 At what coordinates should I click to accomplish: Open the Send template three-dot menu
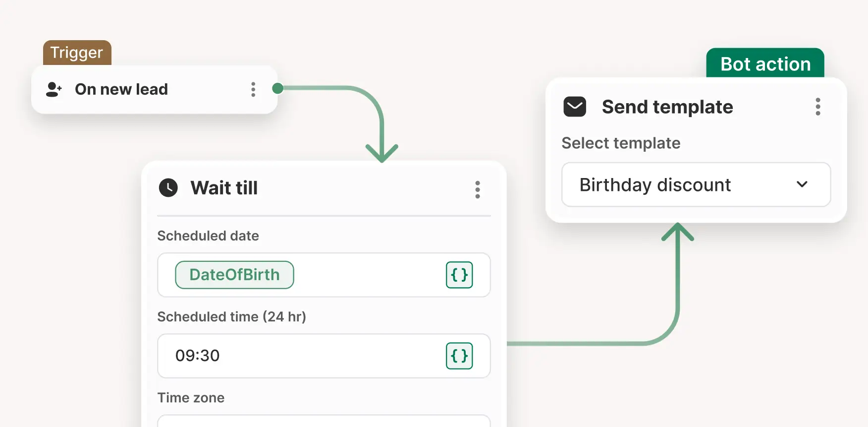(x=817, y=107)
